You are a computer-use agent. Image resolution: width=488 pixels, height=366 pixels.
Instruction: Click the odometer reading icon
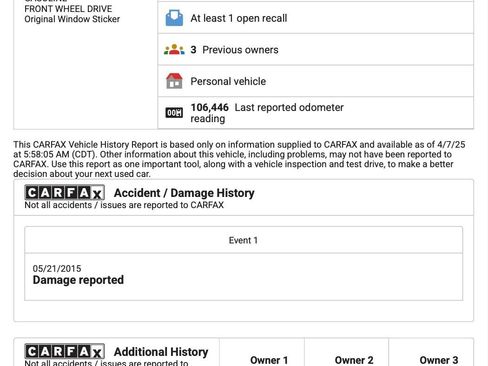click(x=174, y=113)
